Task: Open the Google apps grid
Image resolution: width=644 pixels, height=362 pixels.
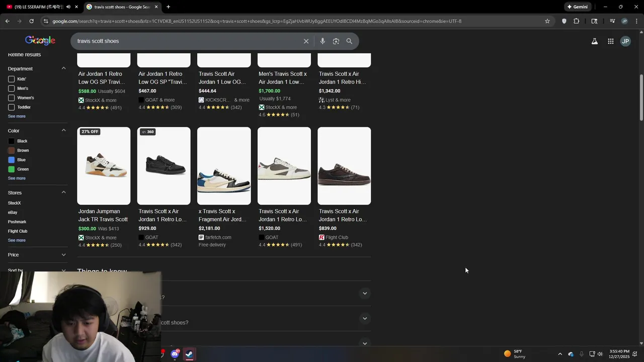Action: (610, 41)
